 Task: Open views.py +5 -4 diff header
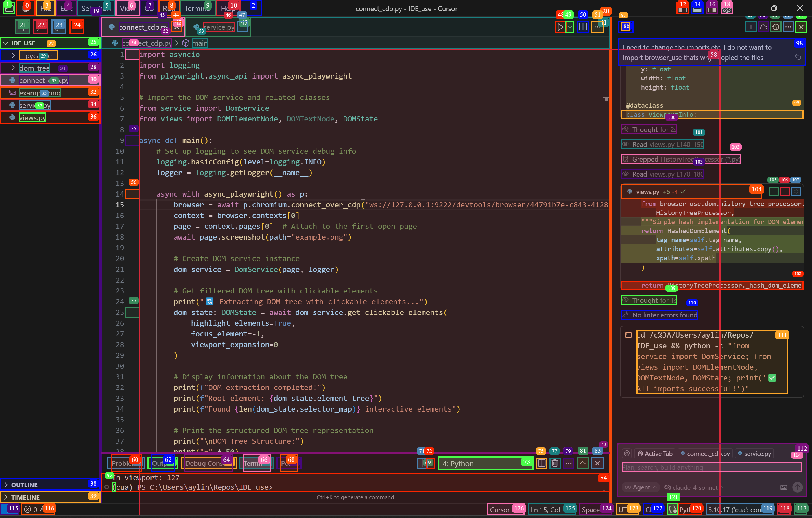(691, 191)
